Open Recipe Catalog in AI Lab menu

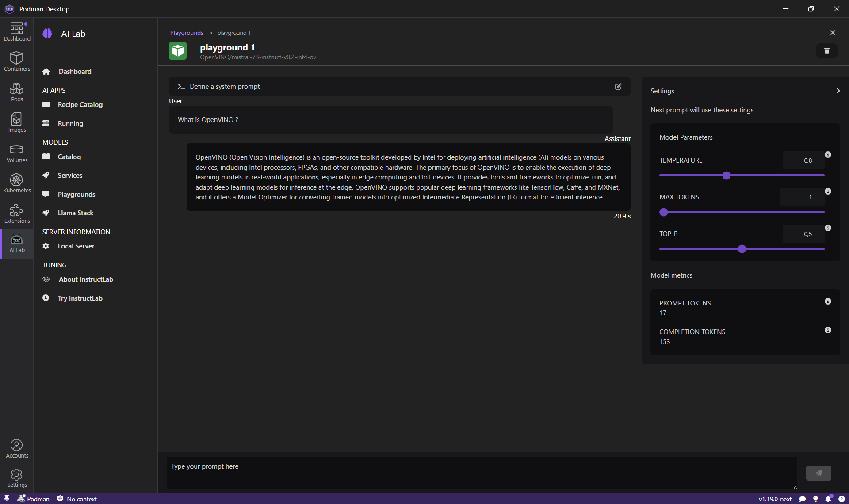tap(80, 105)
